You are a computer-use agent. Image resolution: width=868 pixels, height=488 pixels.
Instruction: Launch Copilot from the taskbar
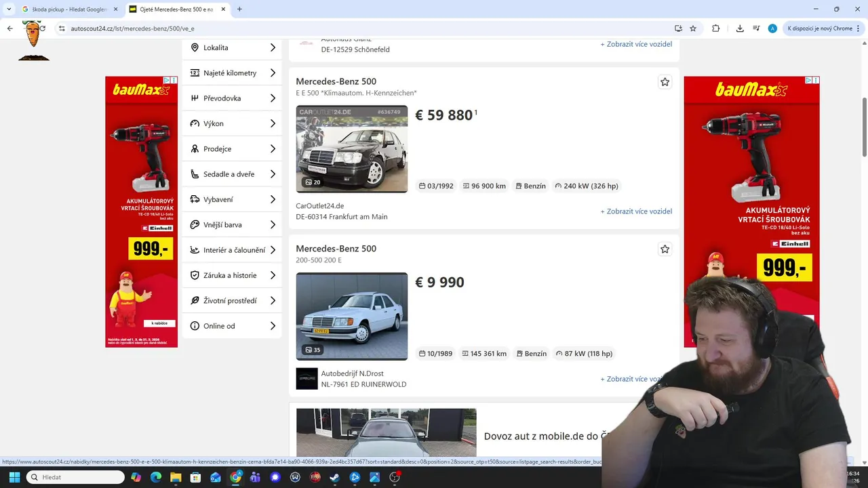[136, 477]
